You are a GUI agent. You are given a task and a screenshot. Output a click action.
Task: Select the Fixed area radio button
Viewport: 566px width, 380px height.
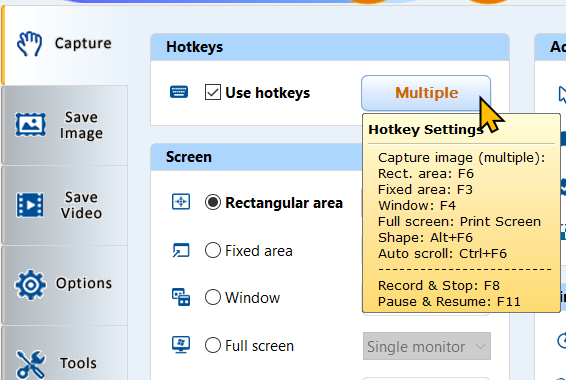pos(213,250)
